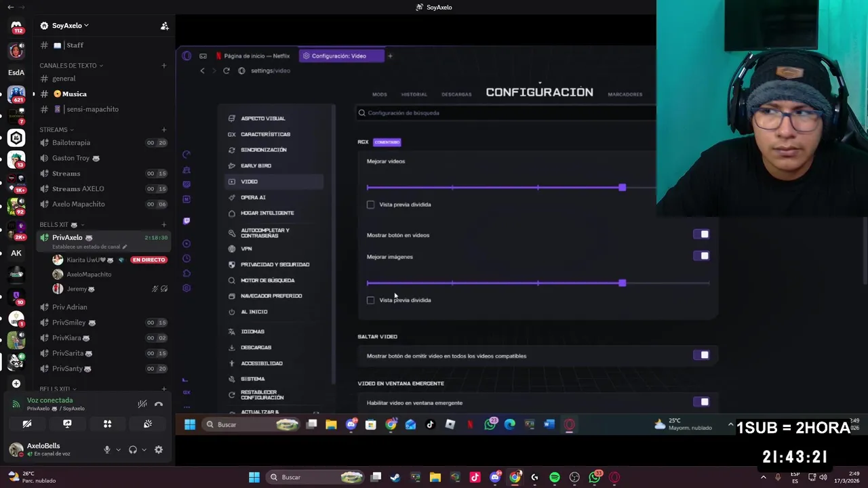Collapse the CANALES DE TEXTO category
868x488 pixels.
71,66
